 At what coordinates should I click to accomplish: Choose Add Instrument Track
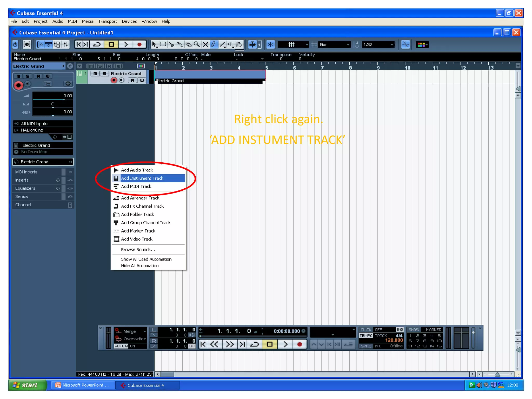149,178
